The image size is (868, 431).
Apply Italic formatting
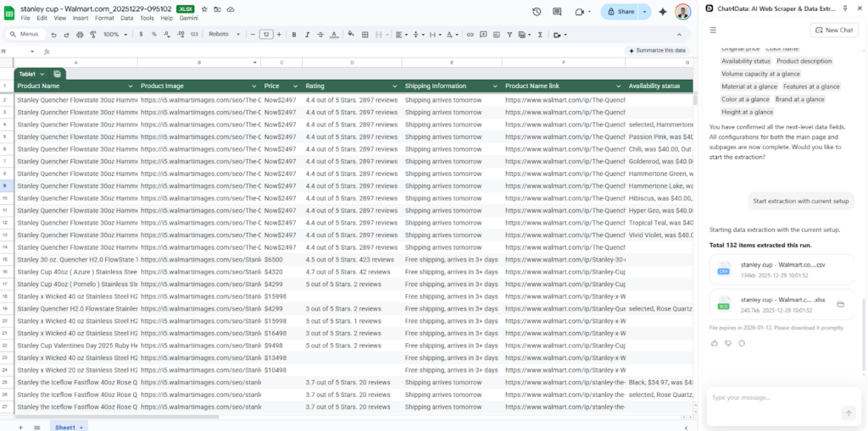click(307, 35)
